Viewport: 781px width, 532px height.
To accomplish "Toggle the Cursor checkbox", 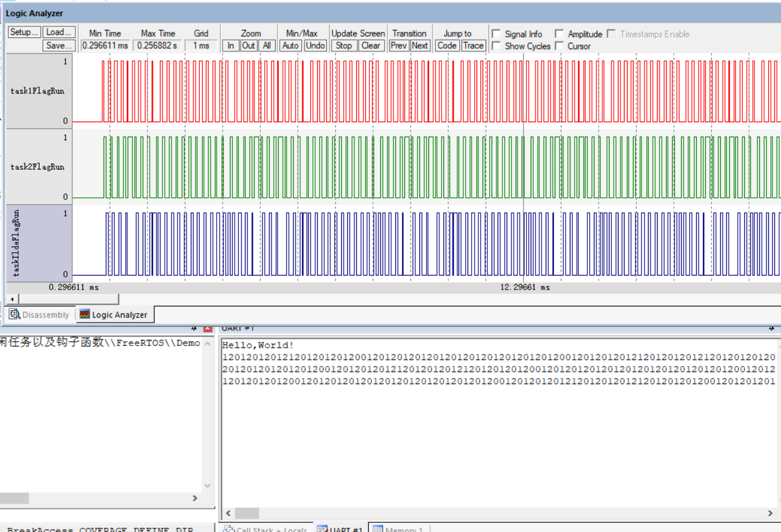I will click(x=559, y=46).
